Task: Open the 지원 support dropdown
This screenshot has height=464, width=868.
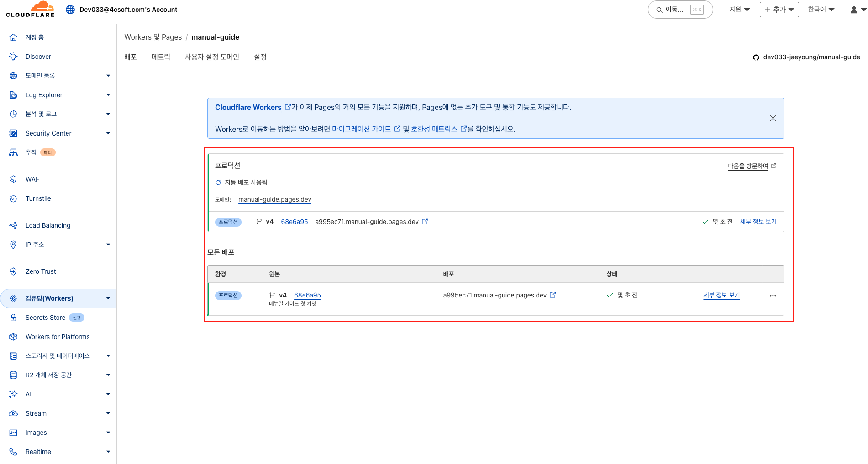Action: pyautogui.click(x=740, y=10)
